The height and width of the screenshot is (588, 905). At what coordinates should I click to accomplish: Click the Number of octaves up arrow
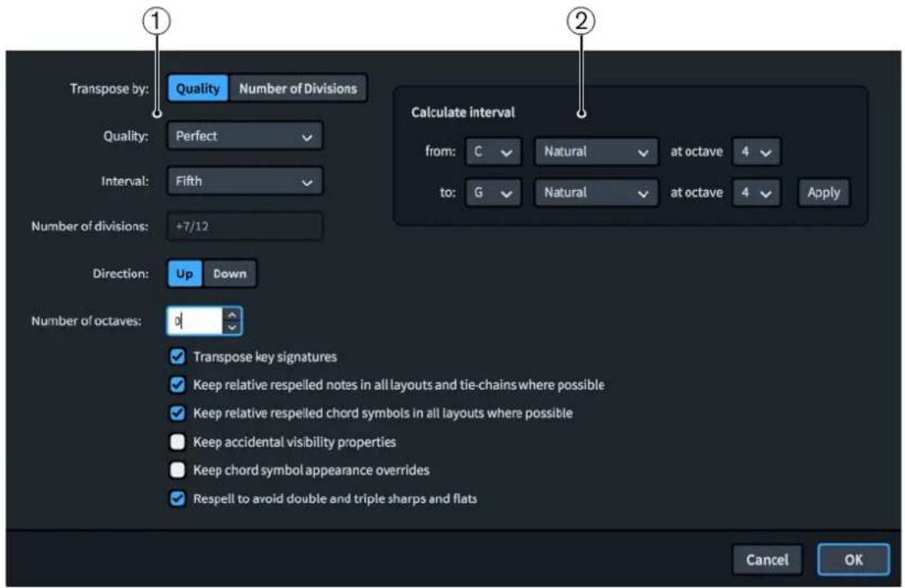pyautogui.click(x=232, y=315)
